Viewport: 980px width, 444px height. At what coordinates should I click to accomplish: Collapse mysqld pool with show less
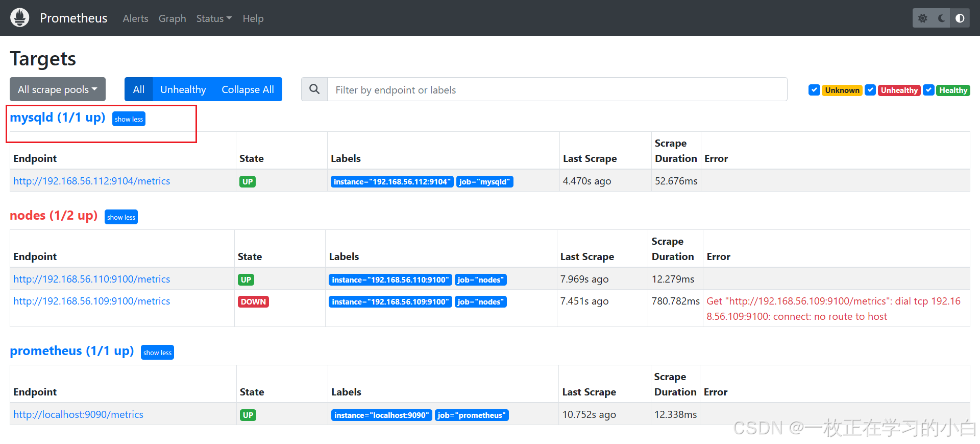[x=129, y=119]
